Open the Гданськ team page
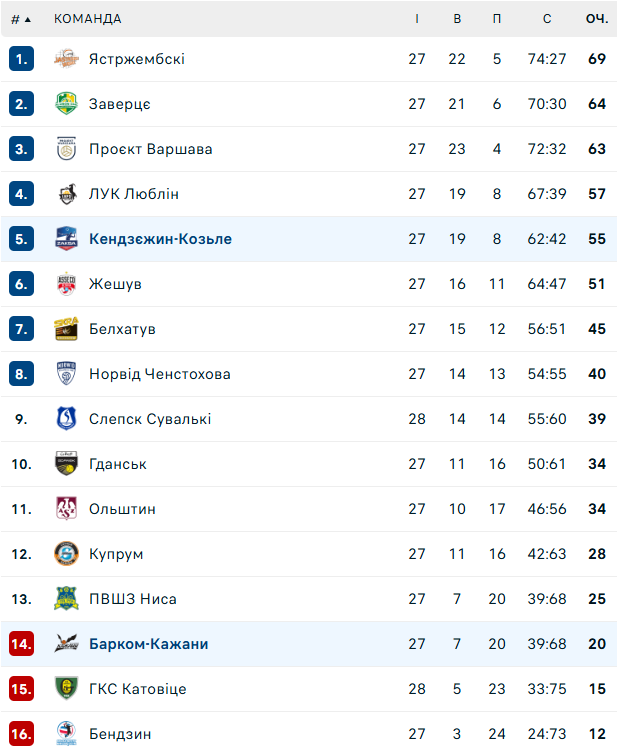Screen dimensions: 617x749 click(117, 464)
